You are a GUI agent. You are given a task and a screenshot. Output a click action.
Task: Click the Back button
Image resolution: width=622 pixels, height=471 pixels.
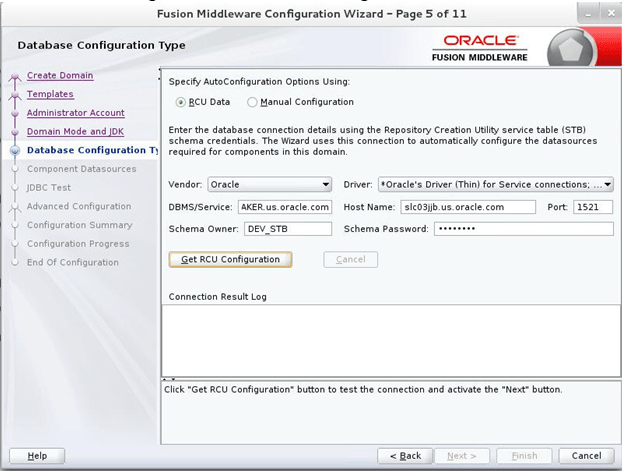(405, 456)
